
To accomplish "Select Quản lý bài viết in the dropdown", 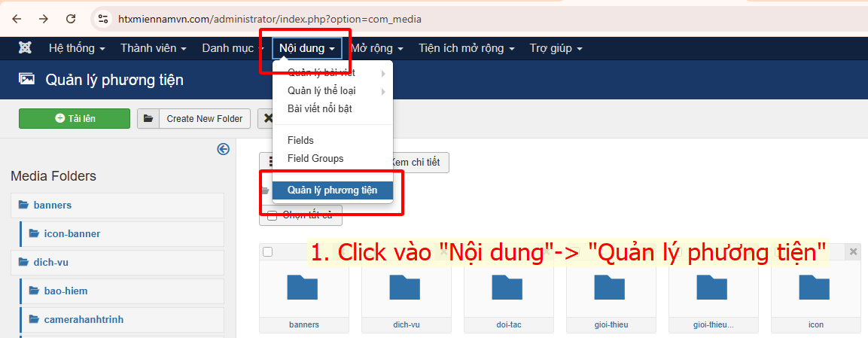I will (x=333, y=73).
